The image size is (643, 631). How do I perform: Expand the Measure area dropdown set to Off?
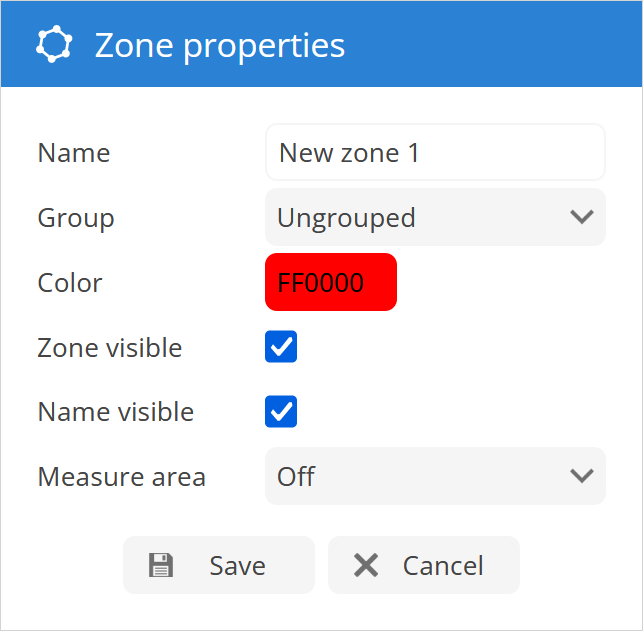point(435,476)
